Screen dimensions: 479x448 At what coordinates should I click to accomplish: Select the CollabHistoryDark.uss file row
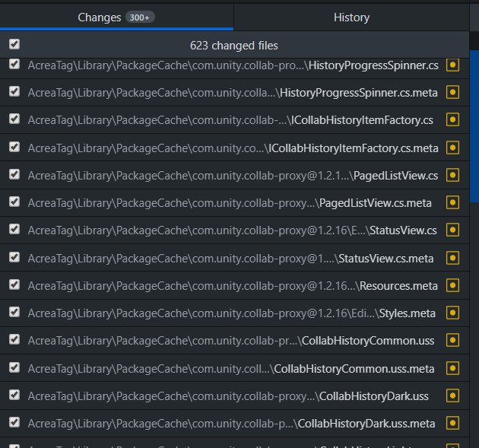(x=234, y=396)
